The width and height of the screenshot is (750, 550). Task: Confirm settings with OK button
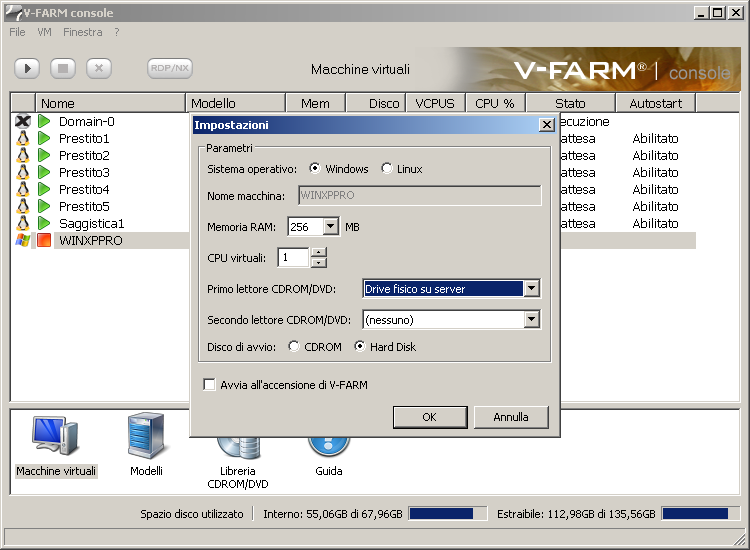[x=430, y=417]
